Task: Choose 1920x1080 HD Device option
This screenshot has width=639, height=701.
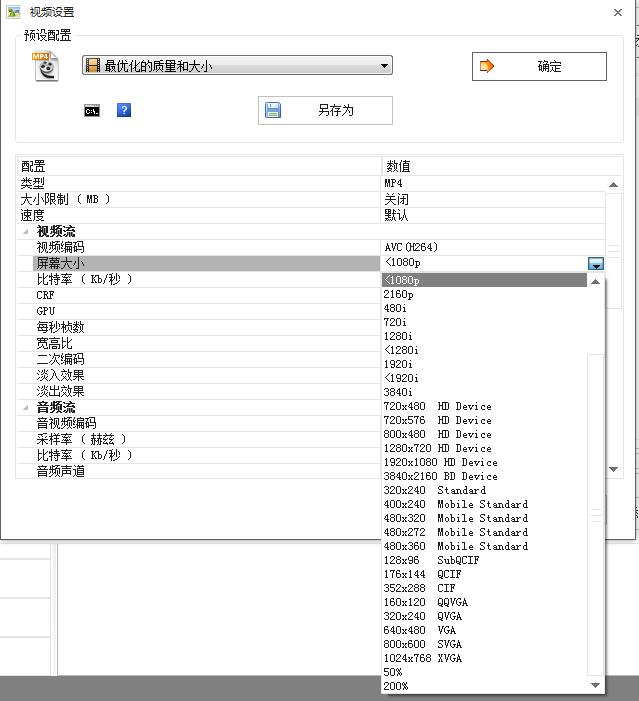Action: click(x=440, y=463)
